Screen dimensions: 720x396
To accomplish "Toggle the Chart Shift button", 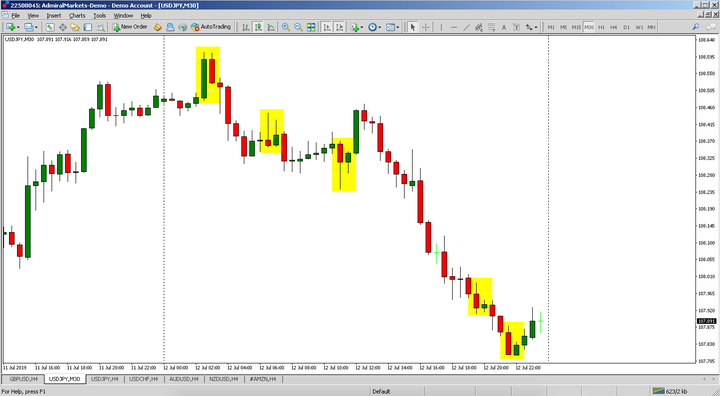I will pyautogui.click(x=339, y=27).
